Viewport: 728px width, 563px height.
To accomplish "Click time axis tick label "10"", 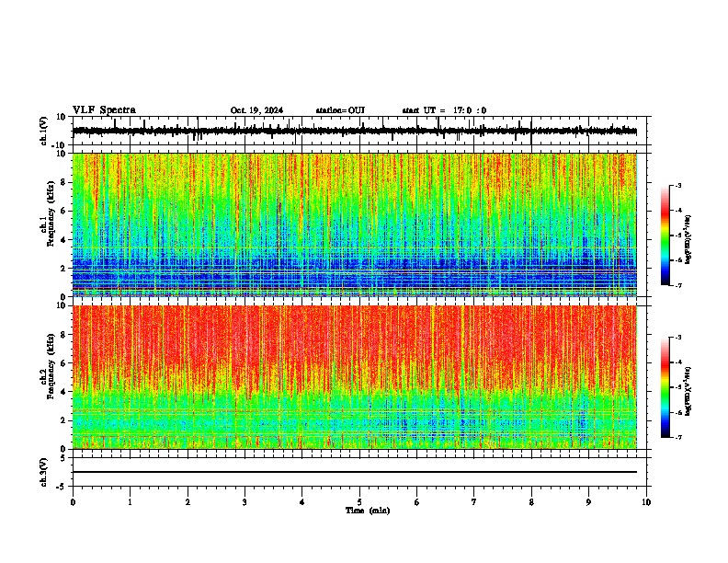I will point(646,502).
